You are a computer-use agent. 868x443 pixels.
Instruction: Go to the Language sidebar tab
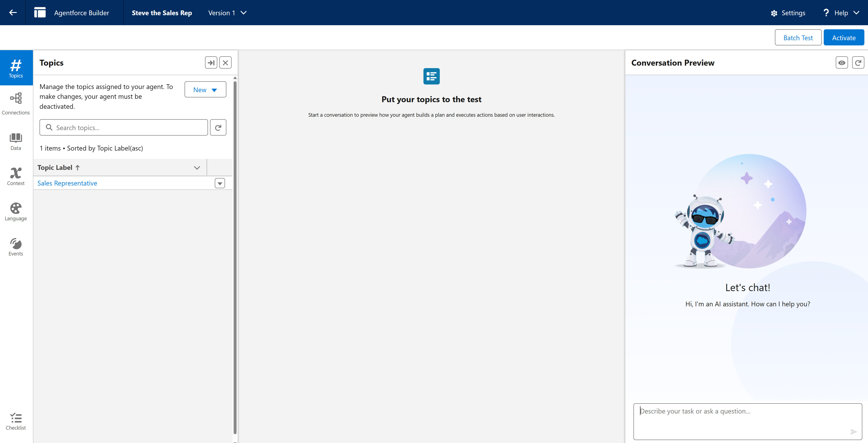[16, 212]
